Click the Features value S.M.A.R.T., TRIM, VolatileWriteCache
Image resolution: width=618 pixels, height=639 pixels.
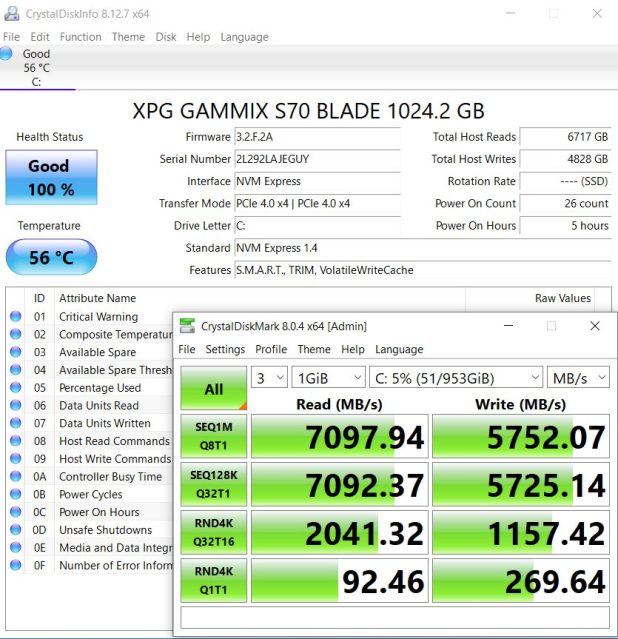pos(423,270)
